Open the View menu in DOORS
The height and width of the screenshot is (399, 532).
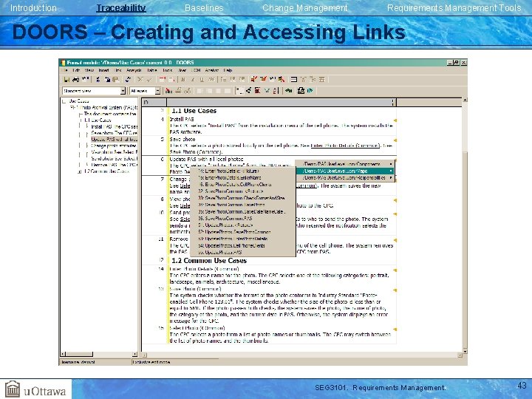click(89, 70)
